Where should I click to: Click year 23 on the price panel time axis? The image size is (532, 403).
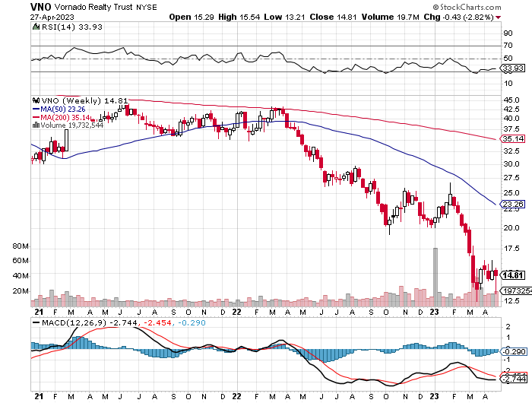(x=434, y=312)
